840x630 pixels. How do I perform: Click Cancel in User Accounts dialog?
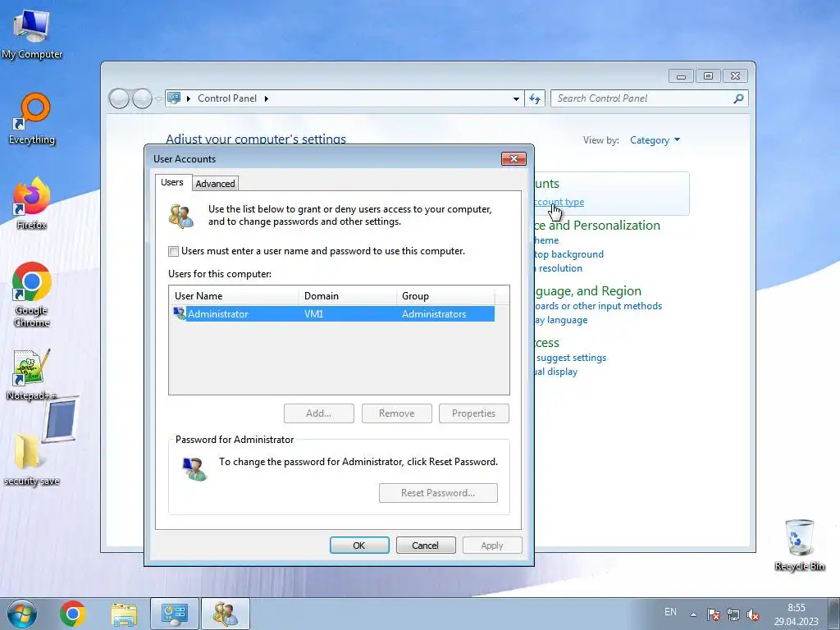[x=426, y=546]
